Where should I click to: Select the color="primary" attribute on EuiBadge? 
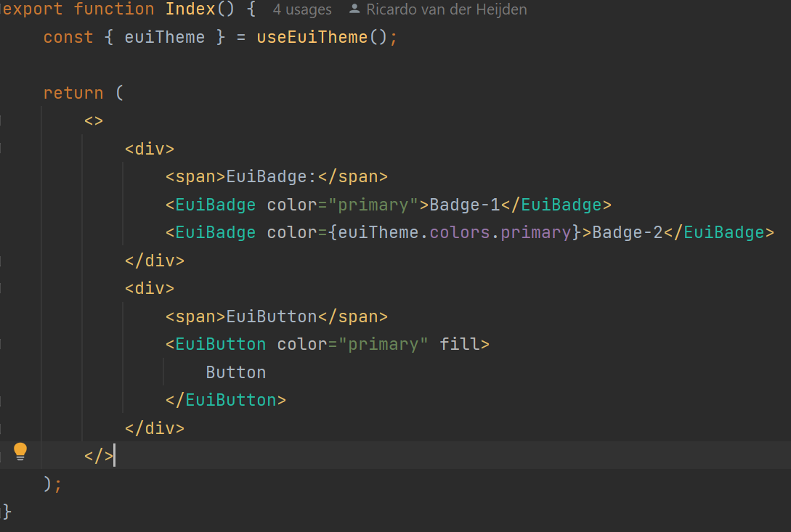(x=341, y=204)
